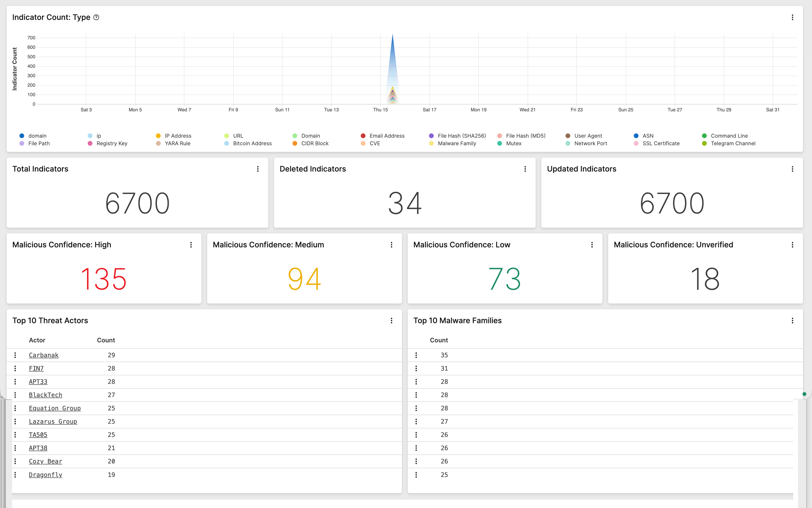Toggle the URL legend series
Image resolution: width=812 pixels, height=508 pixels.
click(234, 136)
